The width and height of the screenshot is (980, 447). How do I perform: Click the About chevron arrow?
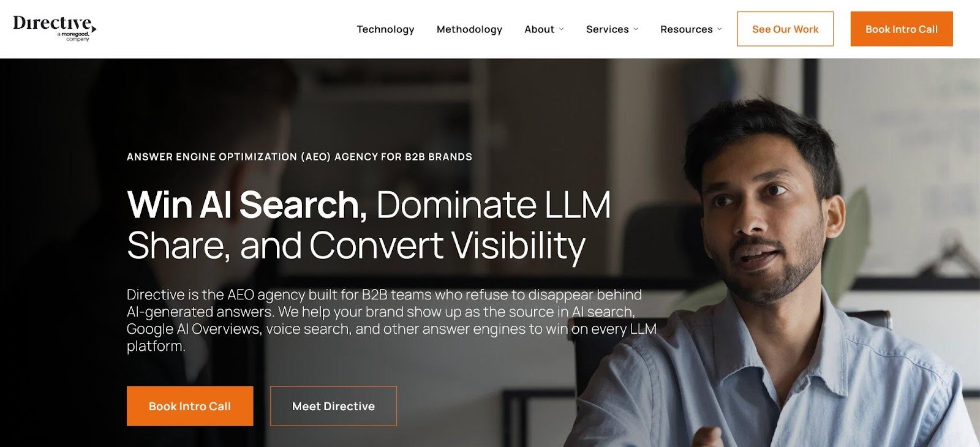(x=562, y=29)
